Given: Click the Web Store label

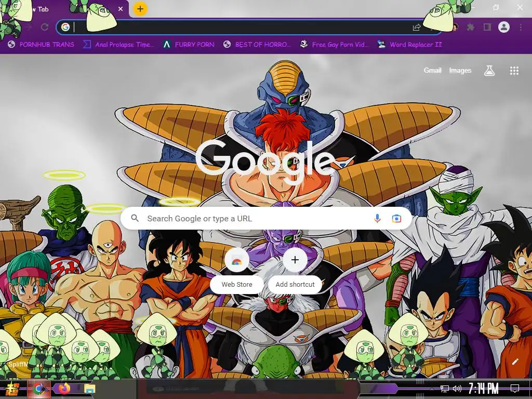Looking at the screenshot, I should (237, 284).
